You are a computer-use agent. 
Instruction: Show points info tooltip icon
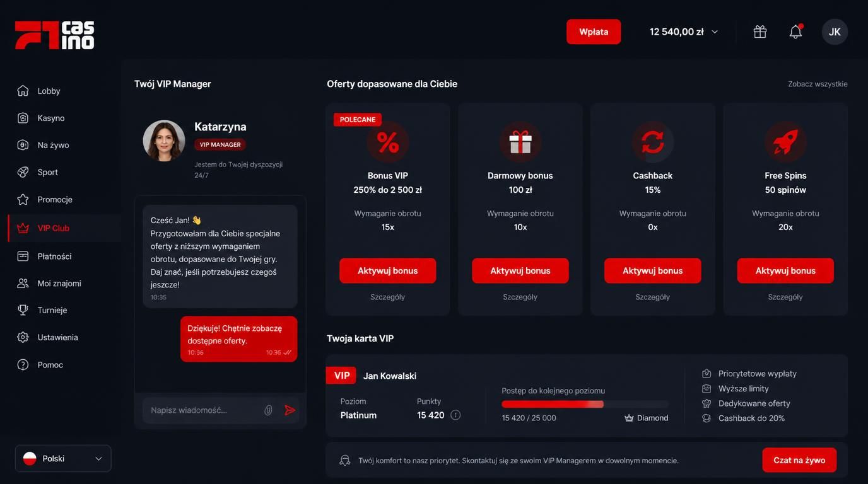coord(455,415)
